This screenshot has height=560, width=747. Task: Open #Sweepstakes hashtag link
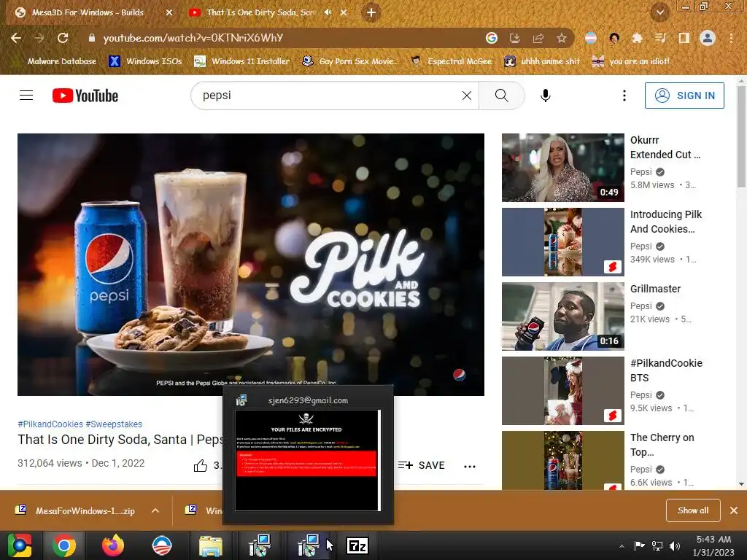114,424
